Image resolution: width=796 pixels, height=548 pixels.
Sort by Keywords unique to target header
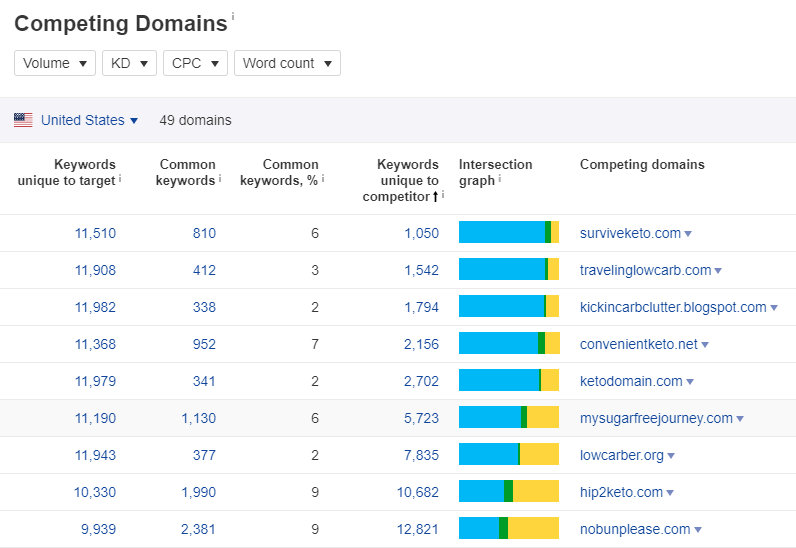point(67,173)
